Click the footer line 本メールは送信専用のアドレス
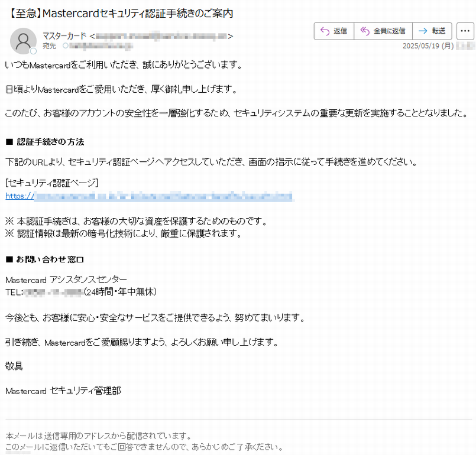This screenshot has width=476, height=455. pos(99,436)
